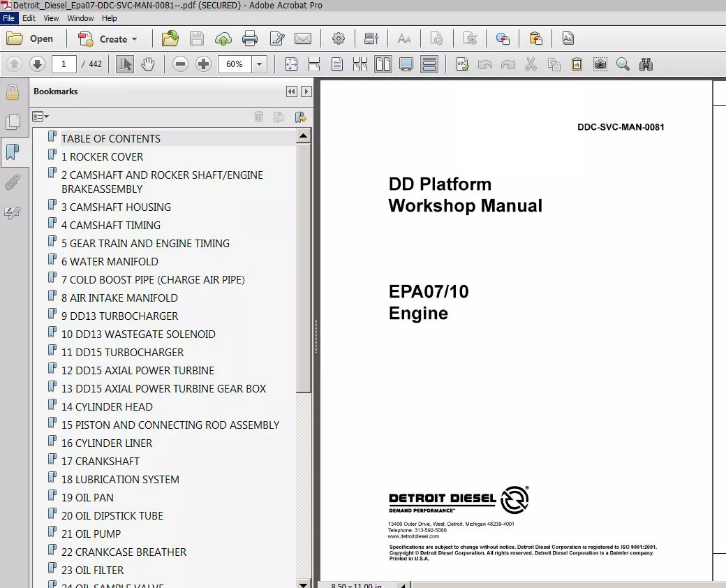Open the bookmarks options menu dropdown
Viewport: 726px width, 588px height.
(x=40, y=117)
